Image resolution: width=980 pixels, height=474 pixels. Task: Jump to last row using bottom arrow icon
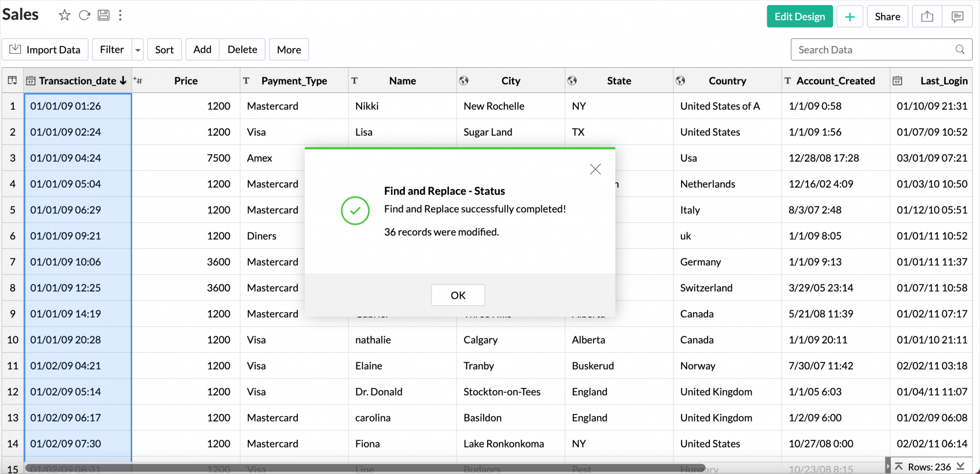tap(960, 467)
